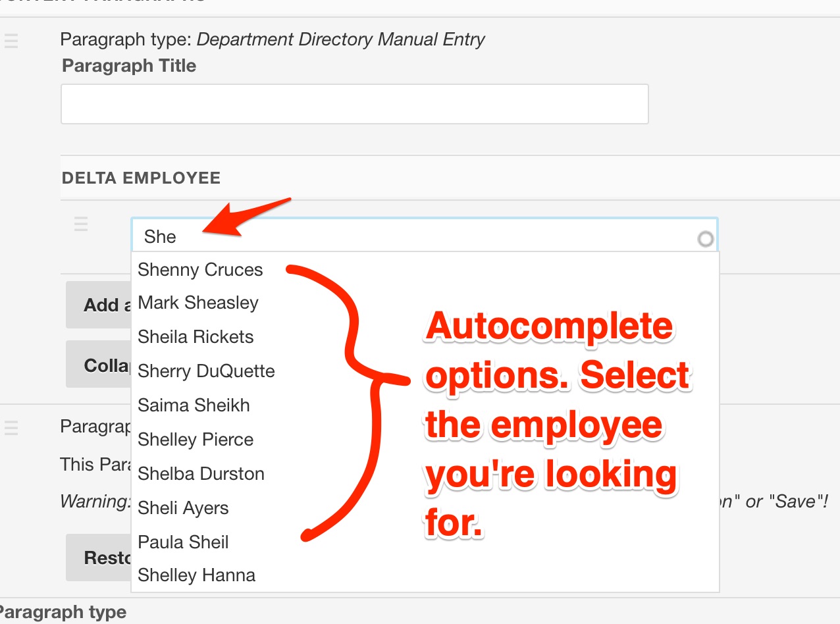Click the Paragraph Title text field
Image resolution: width=840 pixels, height=624 pixels.
pyautogui.click(x=354, y=104)
